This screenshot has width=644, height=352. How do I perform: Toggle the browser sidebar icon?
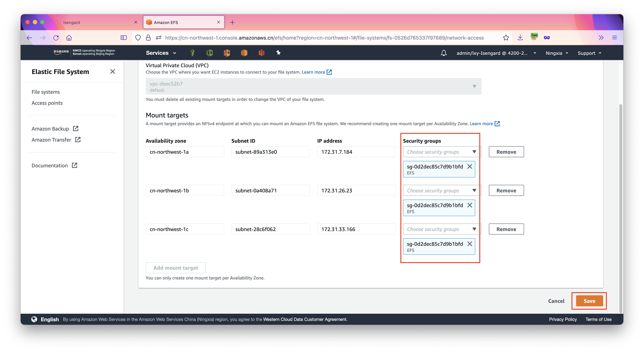123,38
